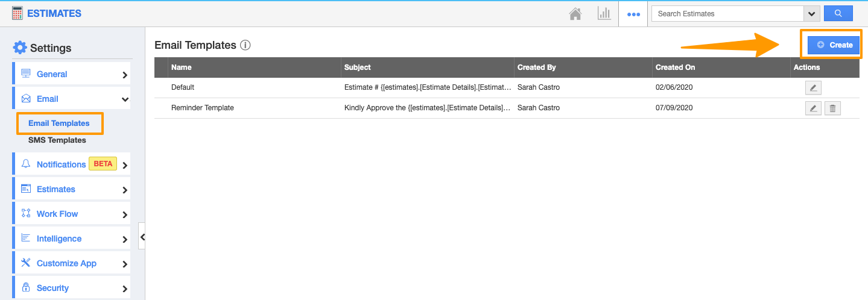Viewport: 868px width, 300px height.
Task: Click the Kindly Approve subject text
Action: point(428,108)
